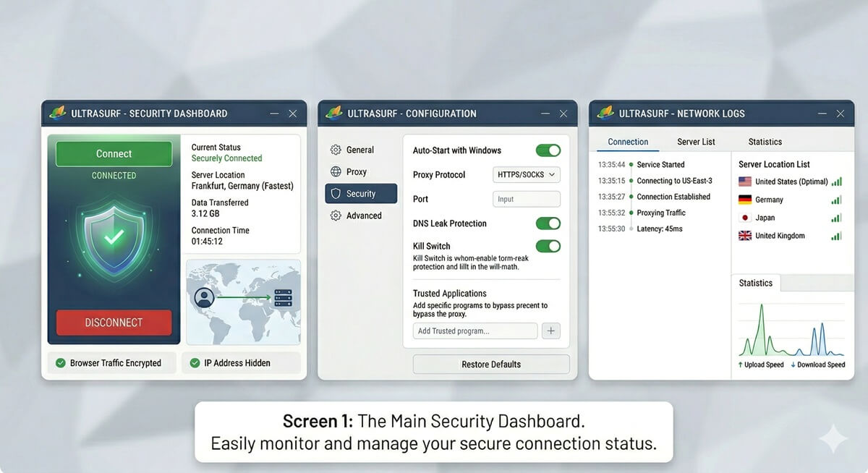Click the Ultrasurf logo in the Security Dashboard title bar
868x473 pixels.
coord(58,113)
